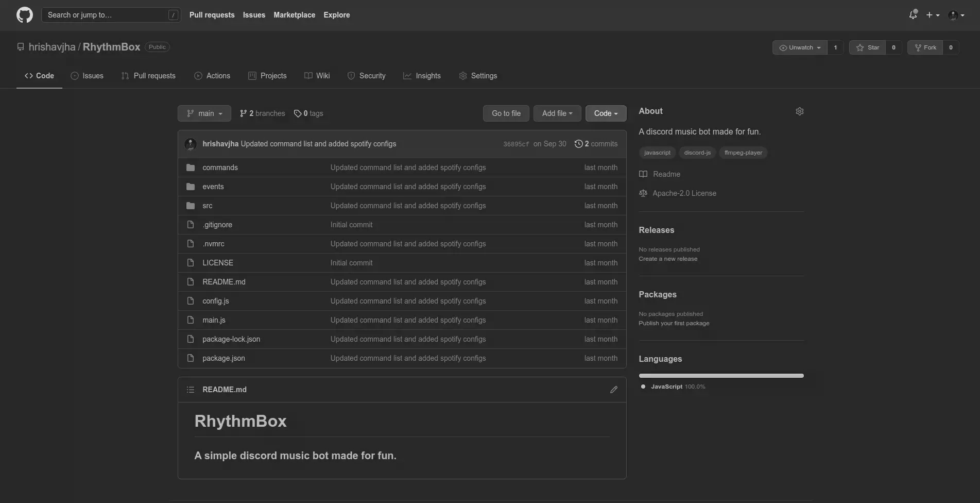Click the javascript topic tag
This screenshot has width=980, height=503.
coord(657,153)
